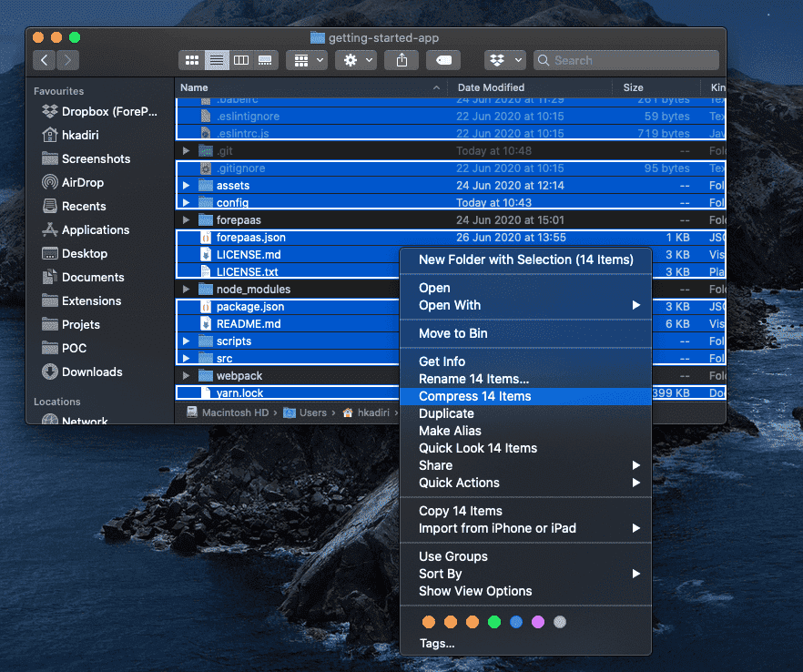Open Dropbox (ForeP... in sidebar
This screenshot has height=672, width=803.
point(100,111)
